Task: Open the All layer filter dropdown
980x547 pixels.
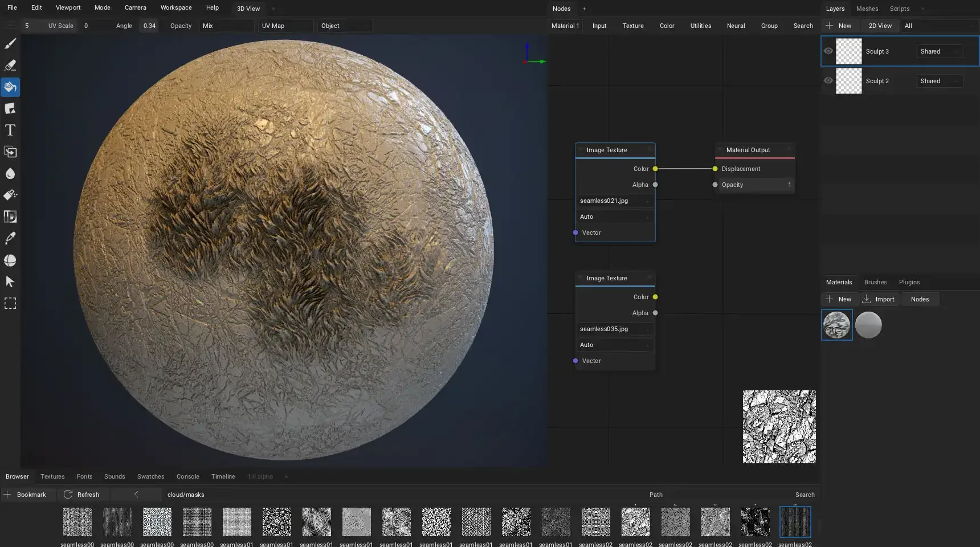Action: (x=940, y=26)
